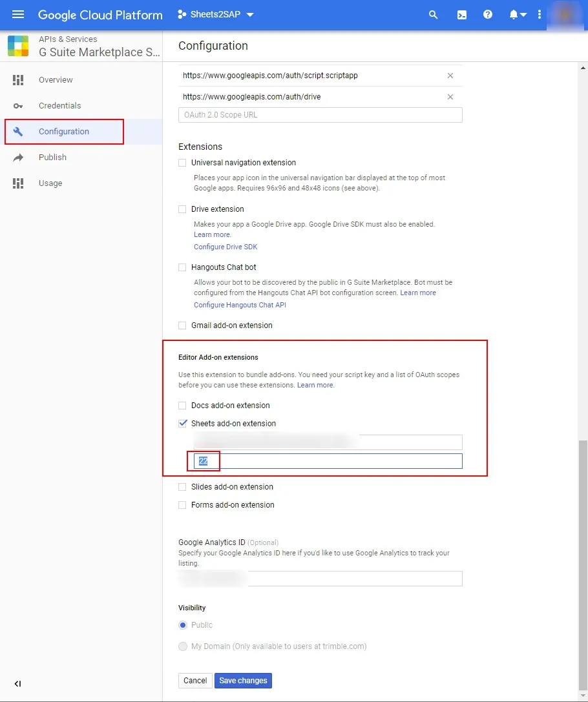This screenshot has width=588, height=702.
Task: Open Learn more link for Hangouts Chat bot
Action: pyautogui.click(x=418, y=293)
